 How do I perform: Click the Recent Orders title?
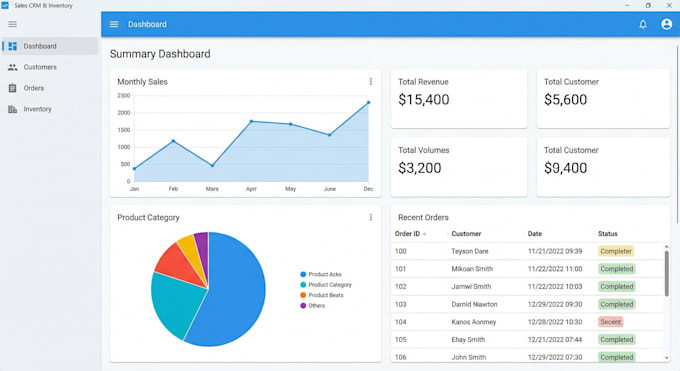[x=423, y=217]
